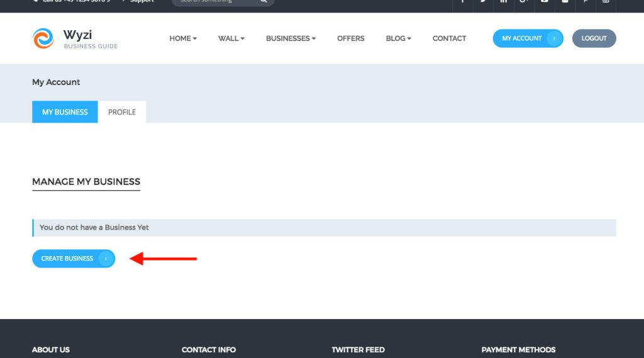644x358 pixels.
Task: Click the Wyzi logo icon
Action: point(43,38)
